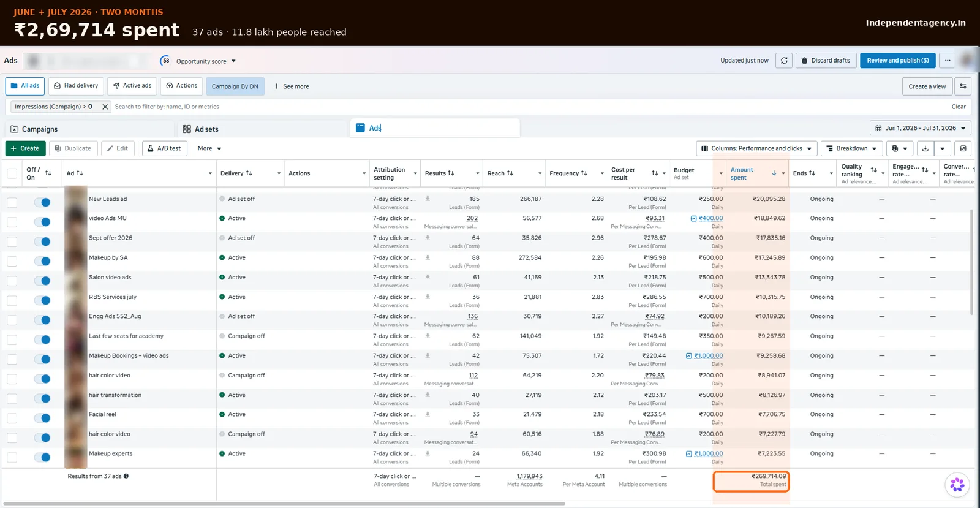Expand the Breakdown dropdown
This screenshot has height=508, width=980.
(x=851, y=148)
